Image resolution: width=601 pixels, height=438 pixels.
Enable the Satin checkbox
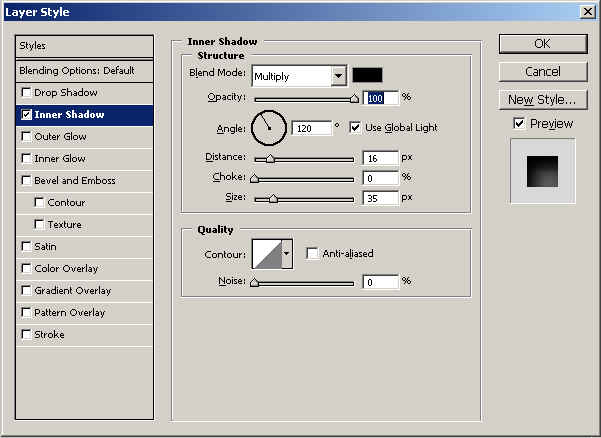pos(26,246)
